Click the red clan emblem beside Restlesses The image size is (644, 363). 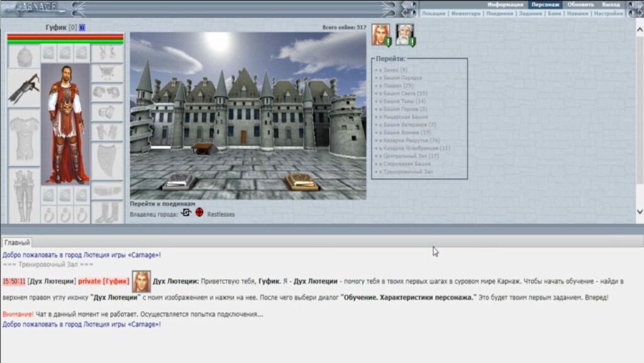(199, 212)
